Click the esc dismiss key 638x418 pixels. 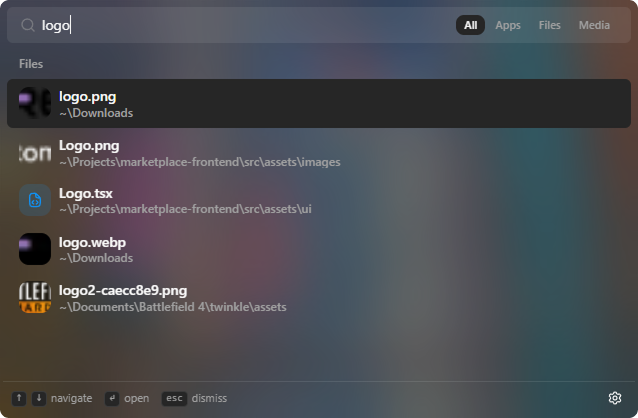(x=174, y=398)
